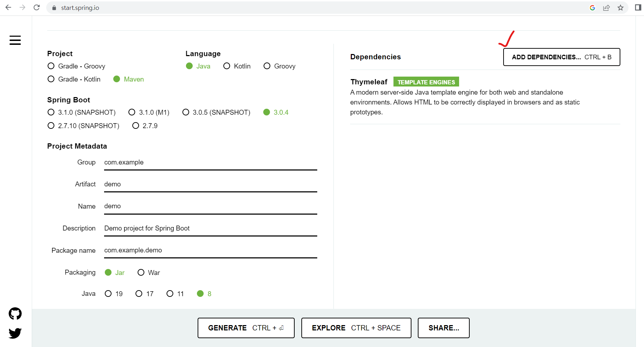The image size is (644, 347).
Task: Open the Twitter bird icon
Action: click(15, 333)
